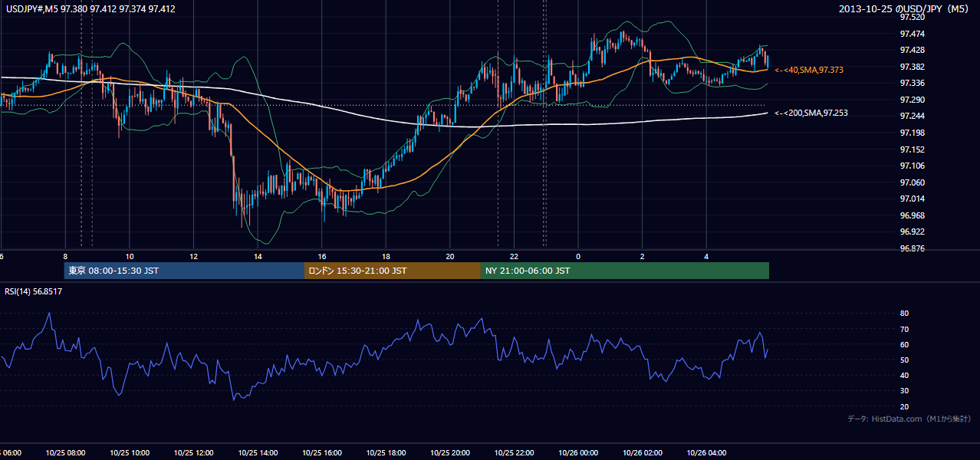Click the bottom time label 10/25 20:00
Image resolution: width=980 pixels, height=460 pixels.
(x=450, y=452)
